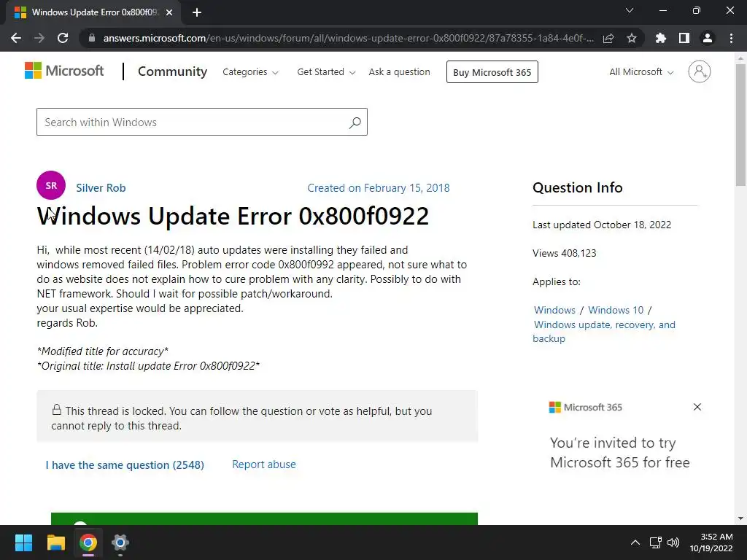Open the Extensions puzzle icon

click(661, 38)
